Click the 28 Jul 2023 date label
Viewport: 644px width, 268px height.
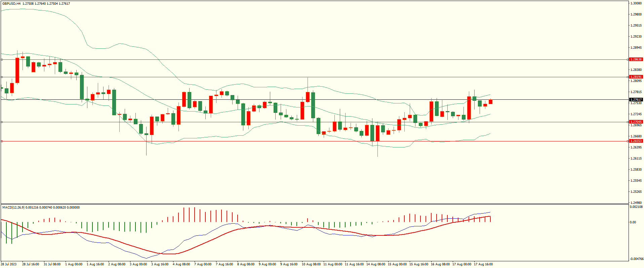click(9, 264)
